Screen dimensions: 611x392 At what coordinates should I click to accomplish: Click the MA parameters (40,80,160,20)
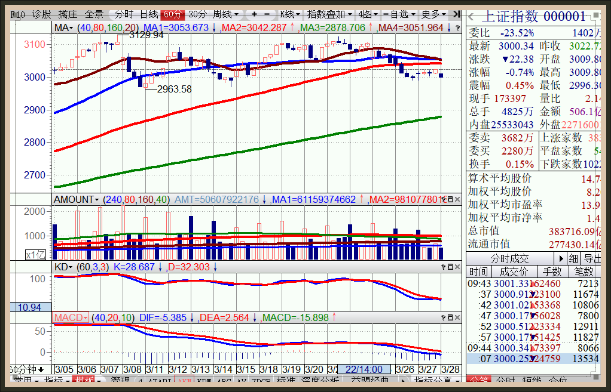coord(108,28)
